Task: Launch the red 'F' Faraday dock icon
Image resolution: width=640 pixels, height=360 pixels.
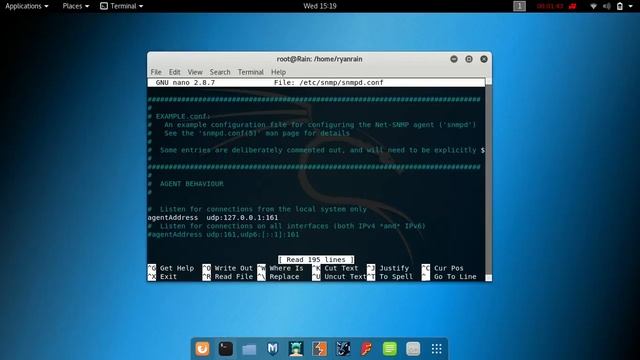Action: pos(366,349)
